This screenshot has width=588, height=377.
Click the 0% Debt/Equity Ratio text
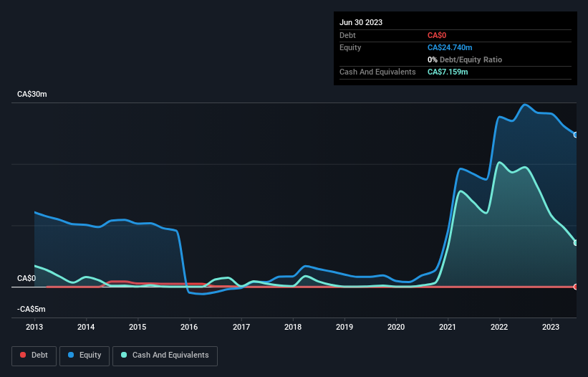465,59
